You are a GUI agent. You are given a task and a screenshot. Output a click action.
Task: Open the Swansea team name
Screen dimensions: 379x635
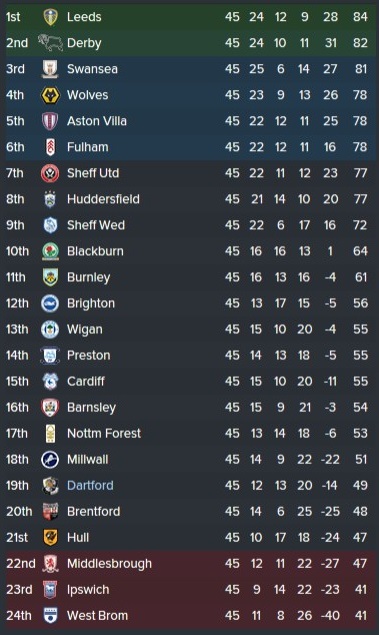(x=92, y=69)
